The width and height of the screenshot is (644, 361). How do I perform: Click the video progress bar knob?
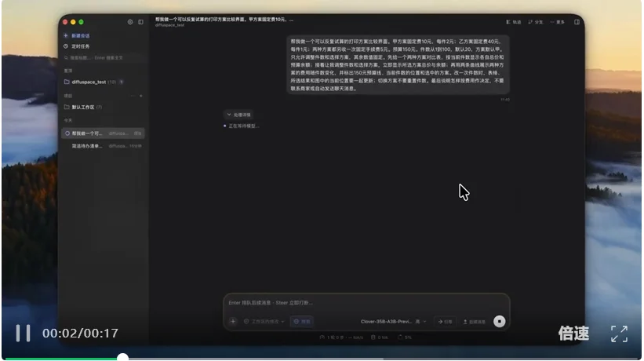(122, 358)
